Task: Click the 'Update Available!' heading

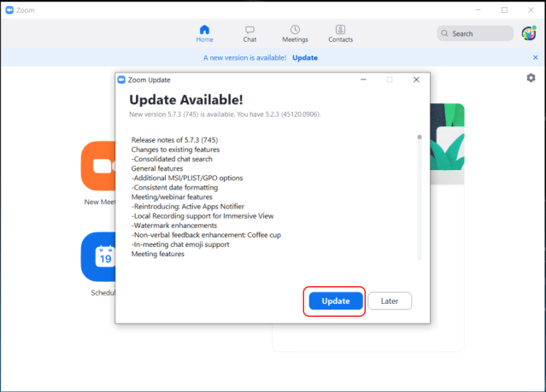Action: (186, 100)
